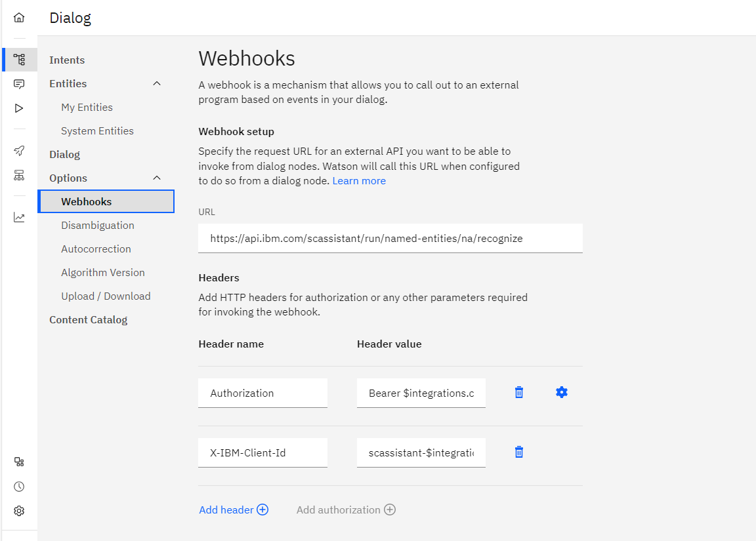Open the Preview play icon
Viewport: 756px width, 541px height.
(x=19, y=108)
